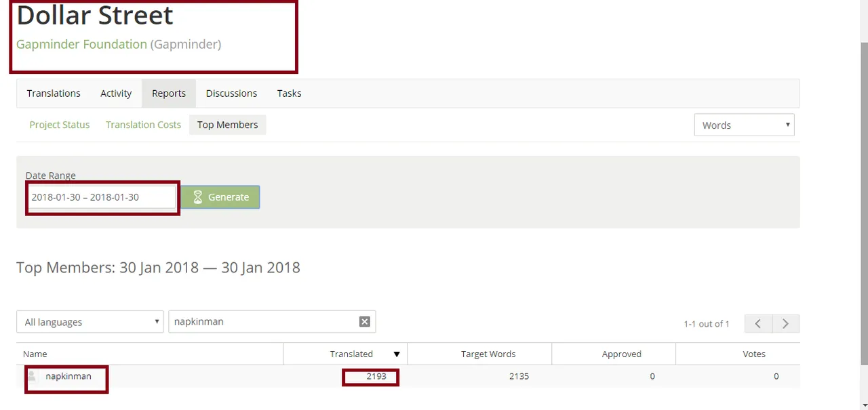Select the Top Members sub-tab
The width and height of the screenshot is (868, 410).
tap(227, 125)
